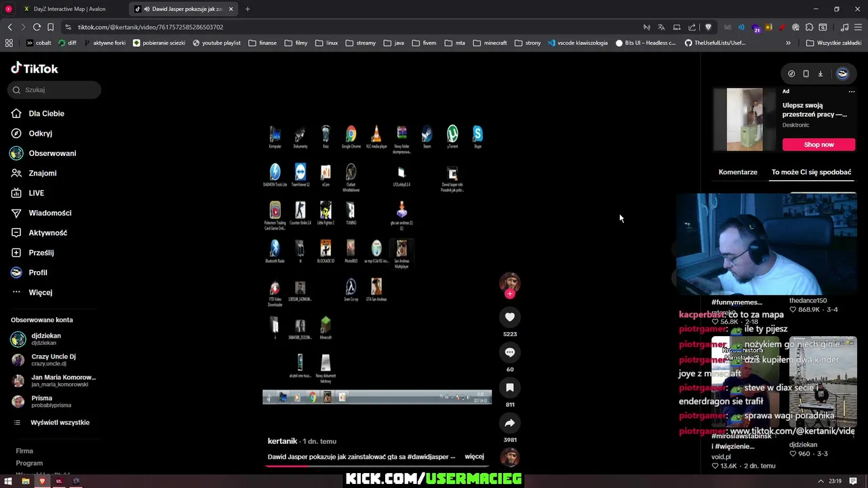The image size is (868, 488).
Task: Show hidden system tray icons chevron
Action: (821, 481)
